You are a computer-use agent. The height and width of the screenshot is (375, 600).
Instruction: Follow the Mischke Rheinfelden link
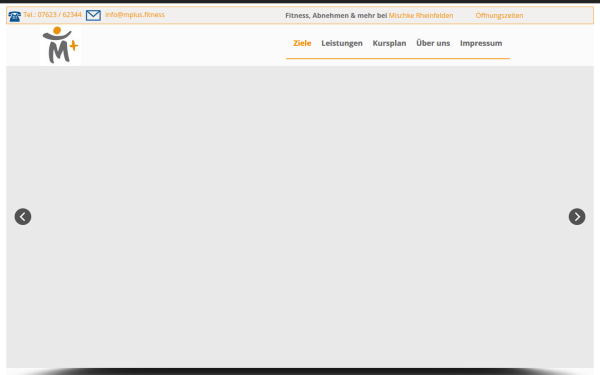tap(421, 16)
